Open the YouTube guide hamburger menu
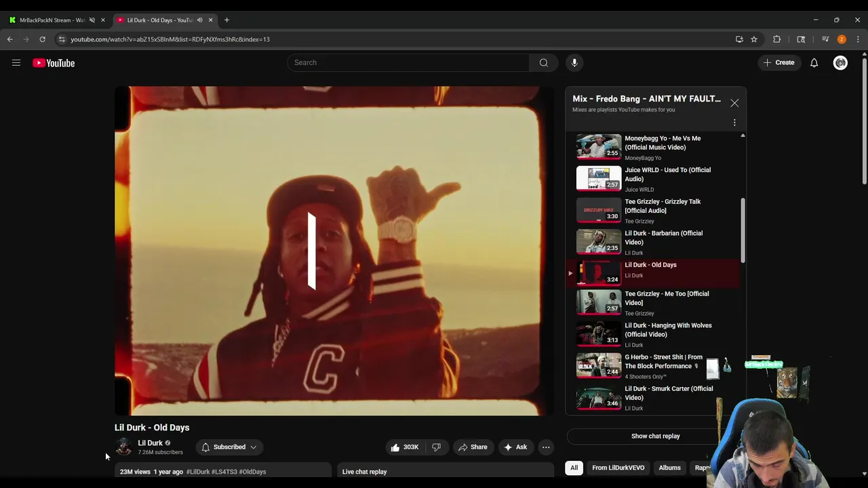This screenshot has width=868, height=488. click(16, 63)
